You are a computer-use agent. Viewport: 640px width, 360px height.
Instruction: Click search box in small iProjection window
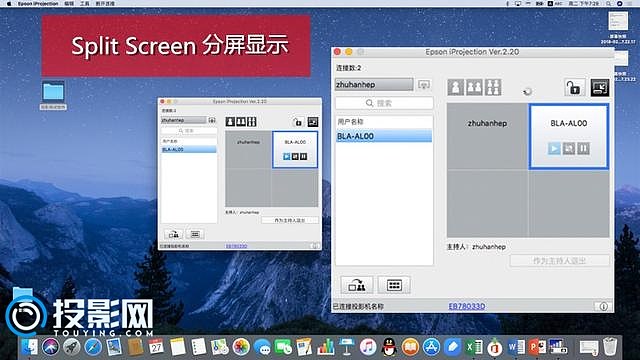click(x=189, y=131)
